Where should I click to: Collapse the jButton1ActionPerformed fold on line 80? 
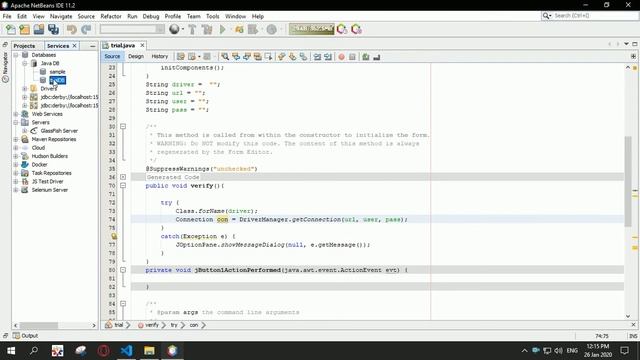coord(123,270)
